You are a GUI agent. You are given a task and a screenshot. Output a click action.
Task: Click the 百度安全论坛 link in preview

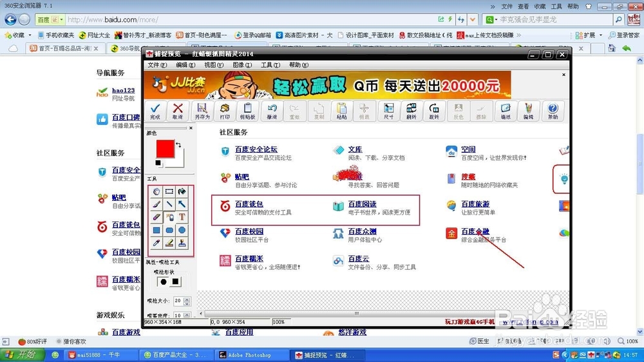256,149
